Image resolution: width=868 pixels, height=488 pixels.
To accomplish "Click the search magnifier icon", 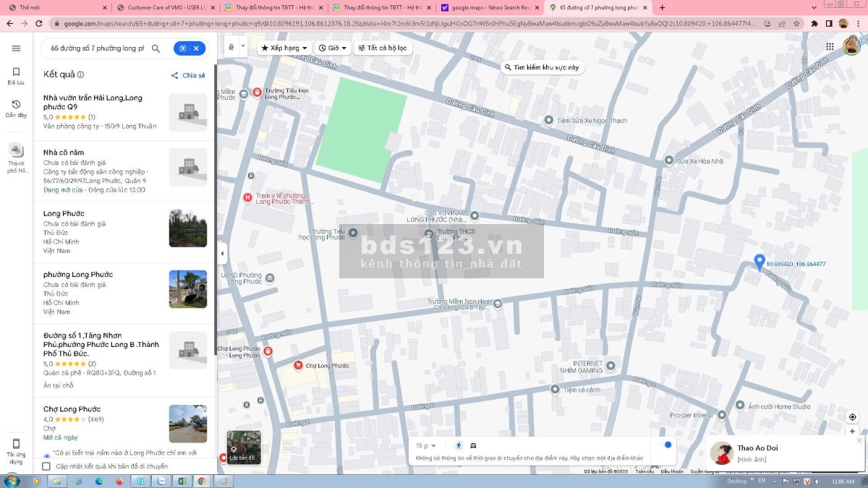I will click(156, 48).
